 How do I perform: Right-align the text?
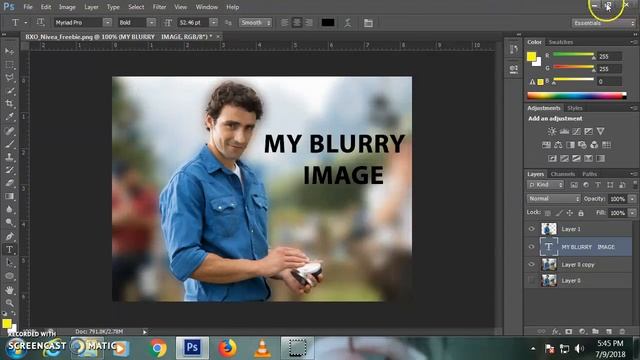click(309, 23)
